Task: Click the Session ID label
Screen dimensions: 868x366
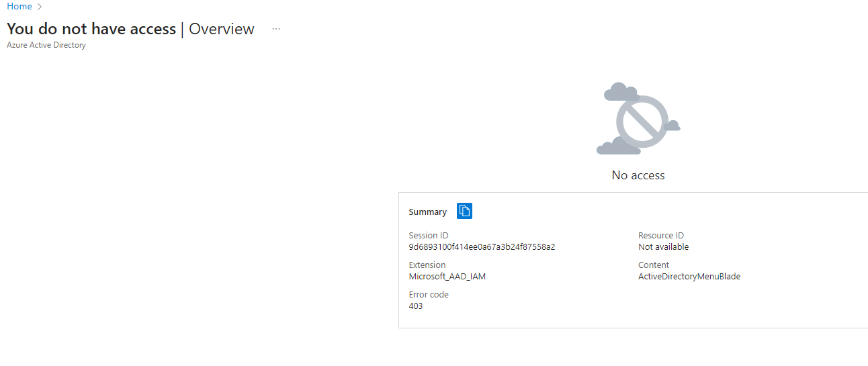Action: point(429,236)
